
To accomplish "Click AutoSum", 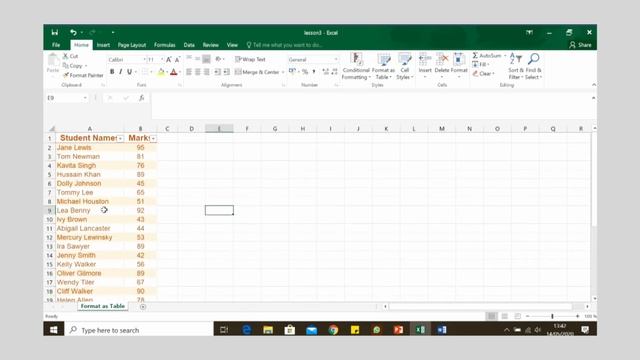I will [x=487, y=56].
